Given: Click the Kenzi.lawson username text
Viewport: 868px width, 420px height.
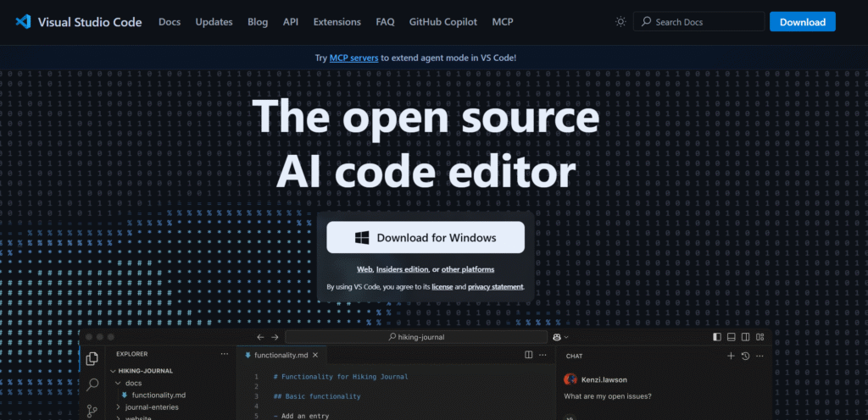Looking at the screenshot, I should pos(604,379).
